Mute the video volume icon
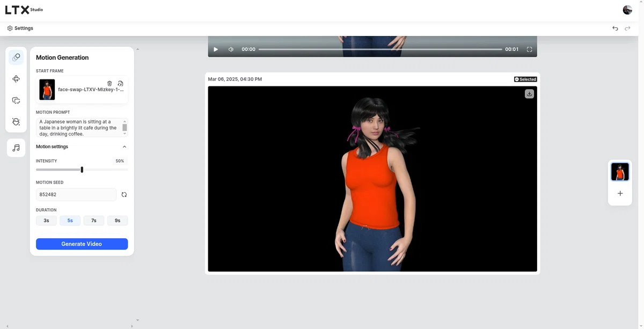 (231, 49)
